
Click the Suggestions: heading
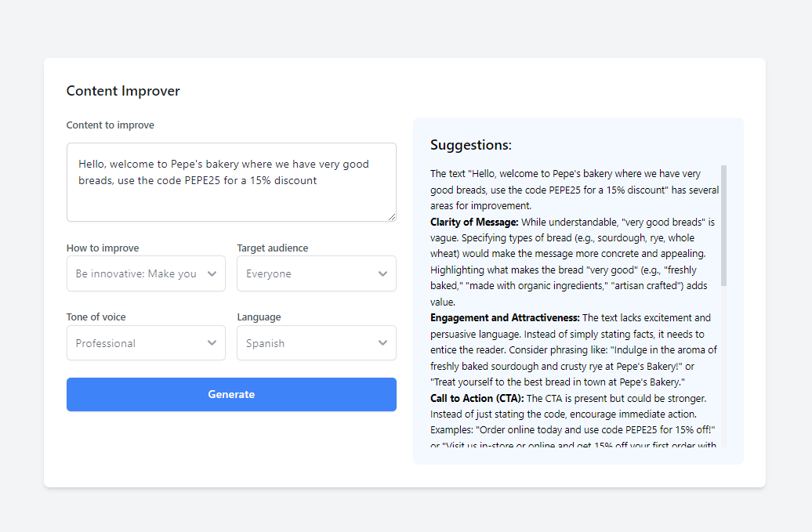pyautogui.click(x=471, y=145)
